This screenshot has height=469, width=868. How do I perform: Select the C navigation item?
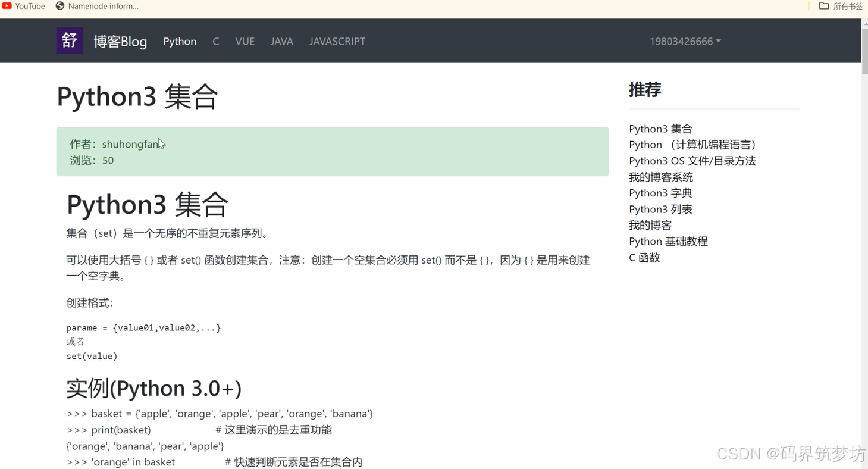[216, 41]
